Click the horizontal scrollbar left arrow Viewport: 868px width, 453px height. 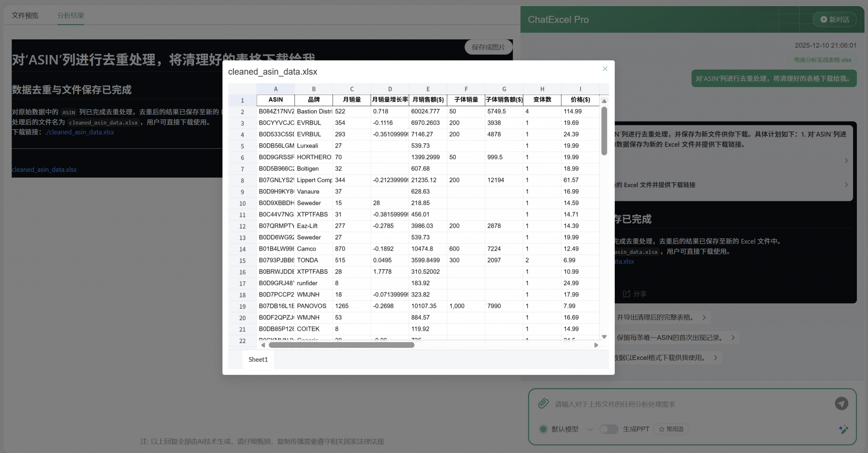point(263,345)
